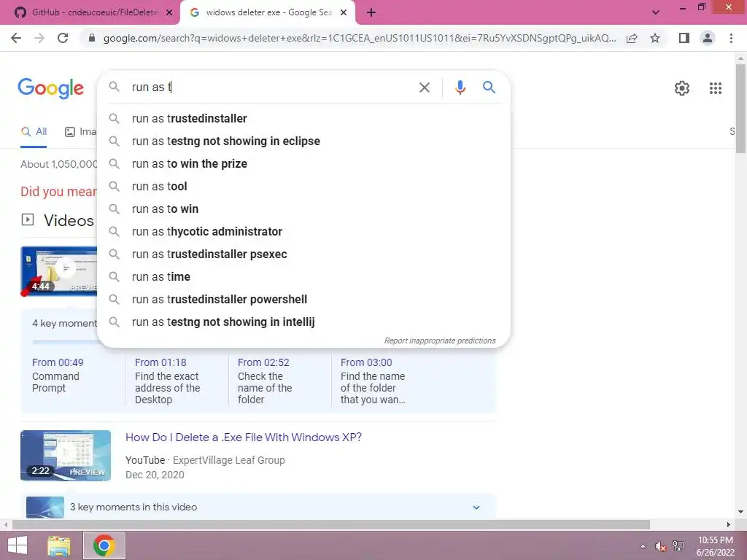747x560 pixels.
Task: Bookmark this page with the star
Action: 655,38
